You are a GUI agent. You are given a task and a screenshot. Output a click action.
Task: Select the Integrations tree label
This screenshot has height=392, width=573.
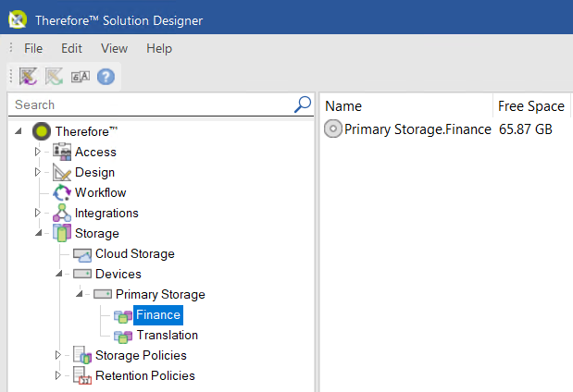click(x=106, y=214)
